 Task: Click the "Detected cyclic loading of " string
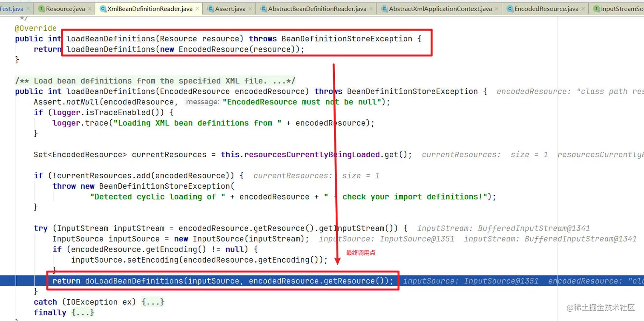point(158,197)
